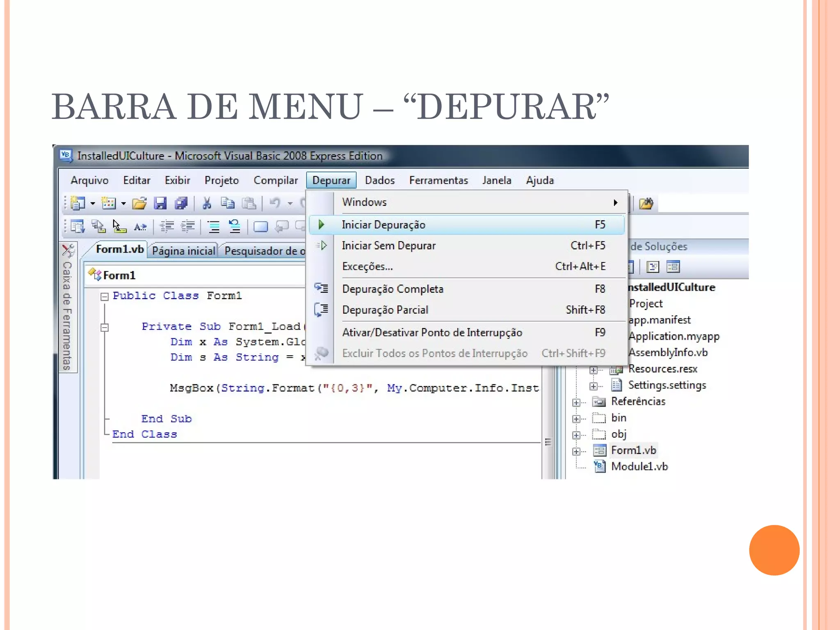Switch to the Página inicial tab
The width and height of the screenshot is (840, 630).
click(183, 251)
